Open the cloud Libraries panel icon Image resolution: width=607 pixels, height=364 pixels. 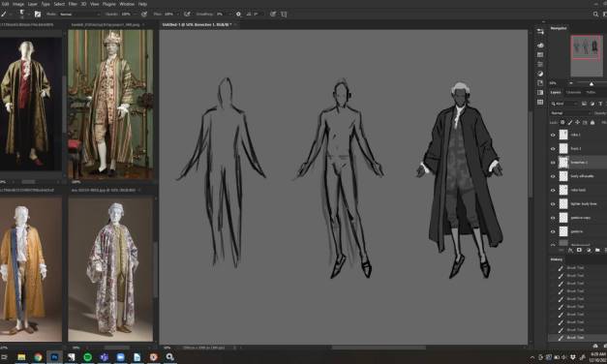(x=540, y=45)
